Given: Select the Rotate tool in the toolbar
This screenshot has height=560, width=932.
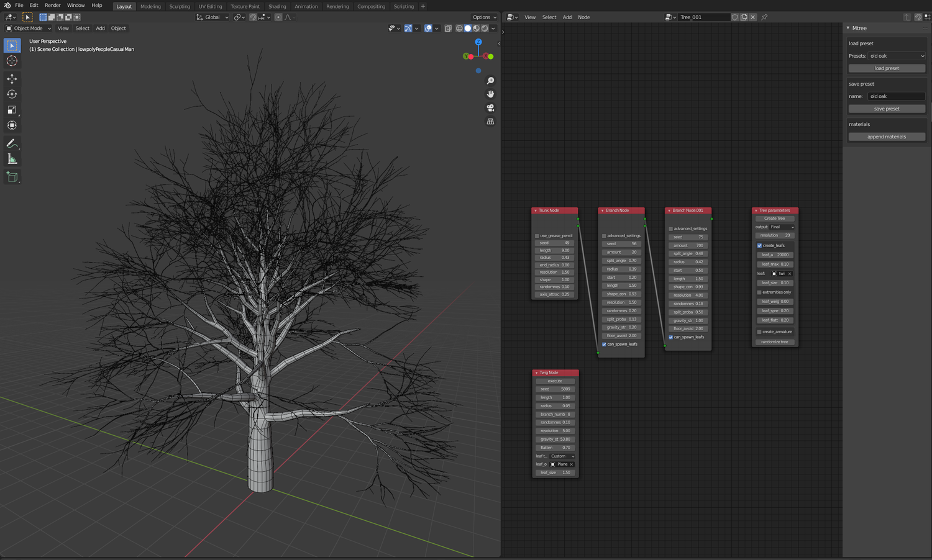Looking at the screenshot, I should (12, 94).
